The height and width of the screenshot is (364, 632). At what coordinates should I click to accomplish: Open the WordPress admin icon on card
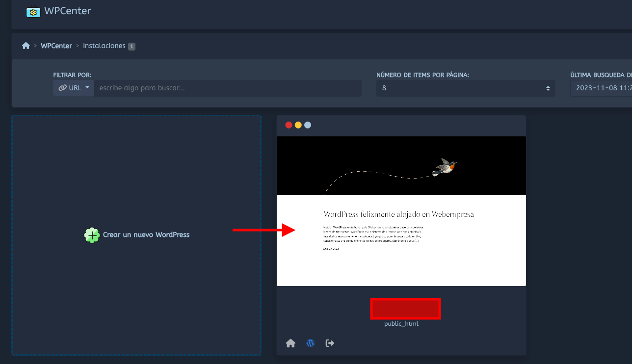click(311, 343)
